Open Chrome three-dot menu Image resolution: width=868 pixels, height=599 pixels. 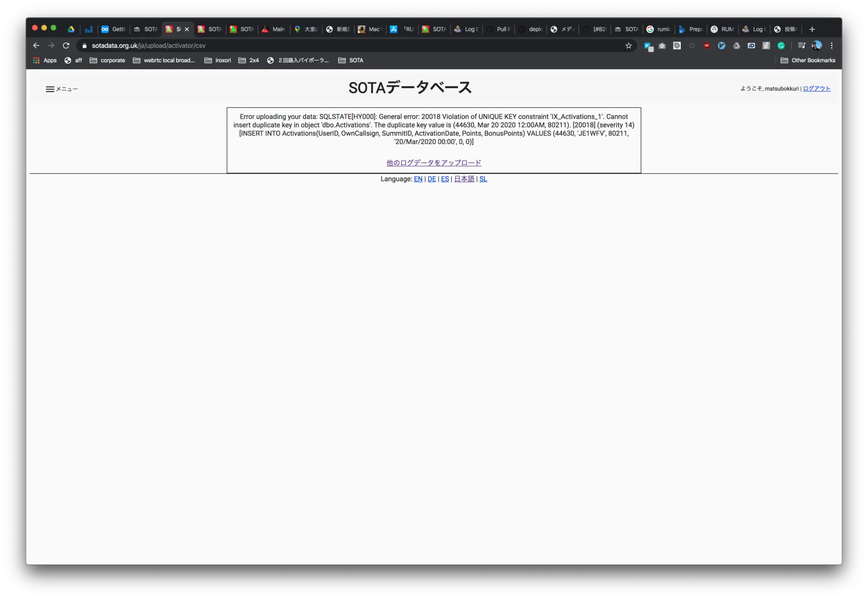click(x=831, y=46)
